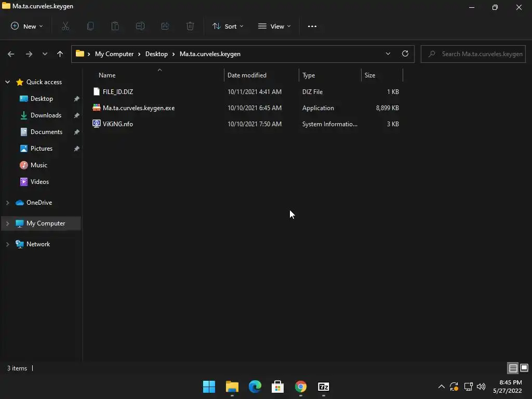Open the clock and date panel
Viewport: 532px width, 399px height.
(x=508, y=387)
